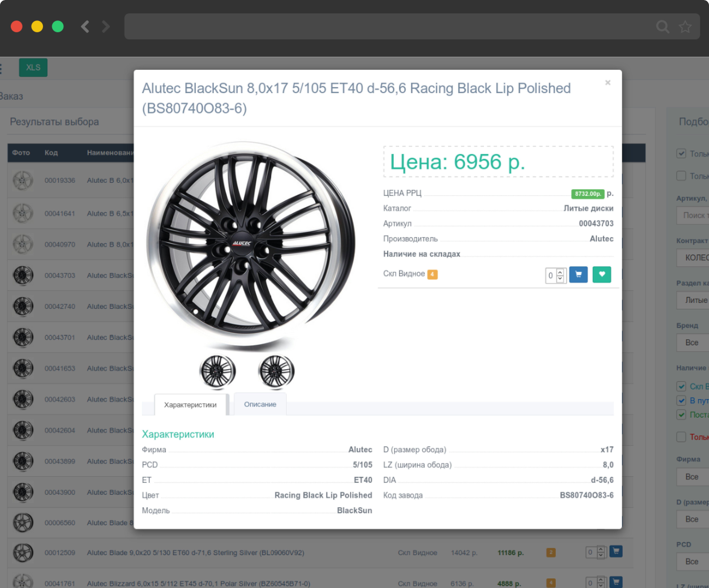
Task: Click the Поиск article search field
Action: click(x=693, y=215)
